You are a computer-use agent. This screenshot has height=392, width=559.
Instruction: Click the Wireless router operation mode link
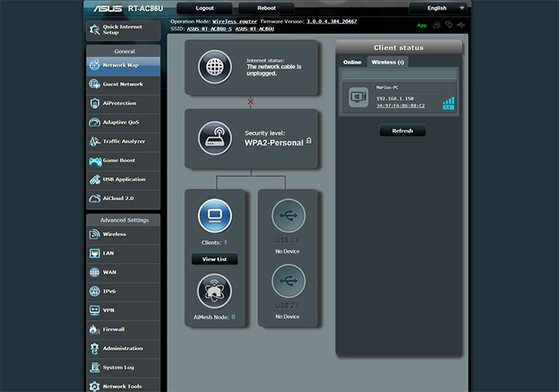point(235,22)
